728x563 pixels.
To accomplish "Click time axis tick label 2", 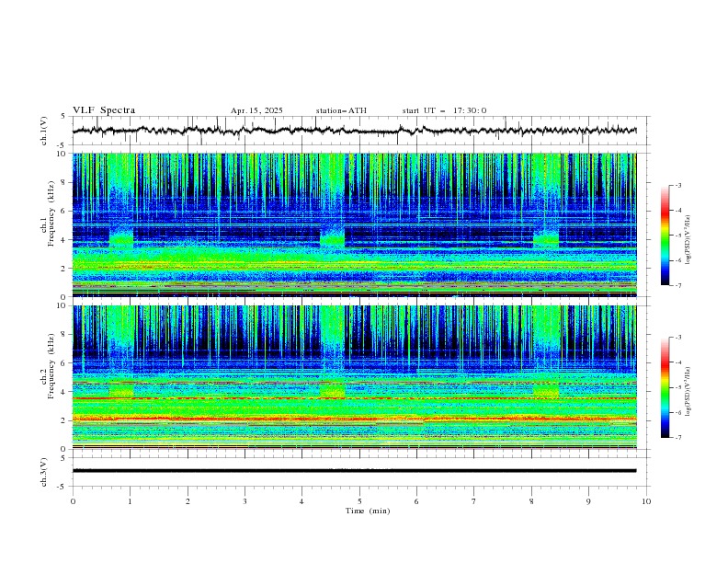I will [188, 501].
